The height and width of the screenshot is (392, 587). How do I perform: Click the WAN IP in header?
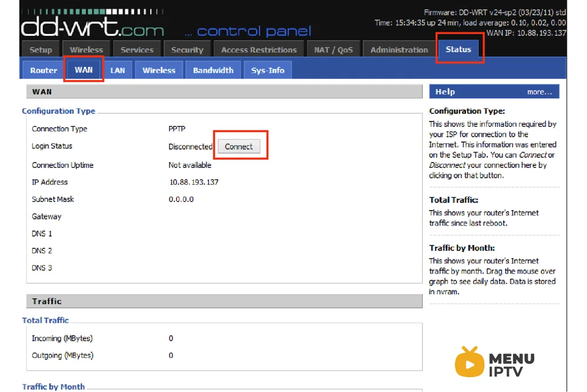click(526, 33)
